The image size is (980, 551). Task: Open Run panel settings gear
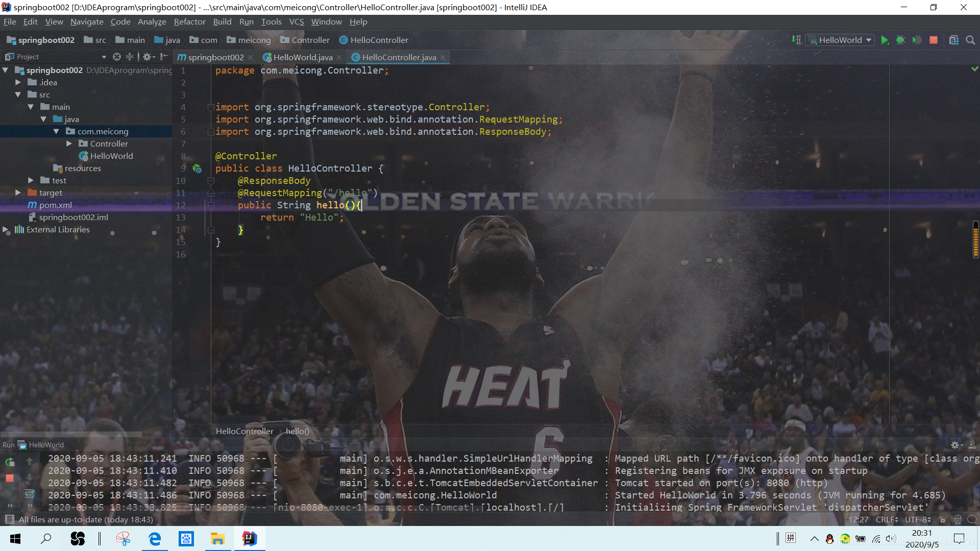tap(956, 445)
